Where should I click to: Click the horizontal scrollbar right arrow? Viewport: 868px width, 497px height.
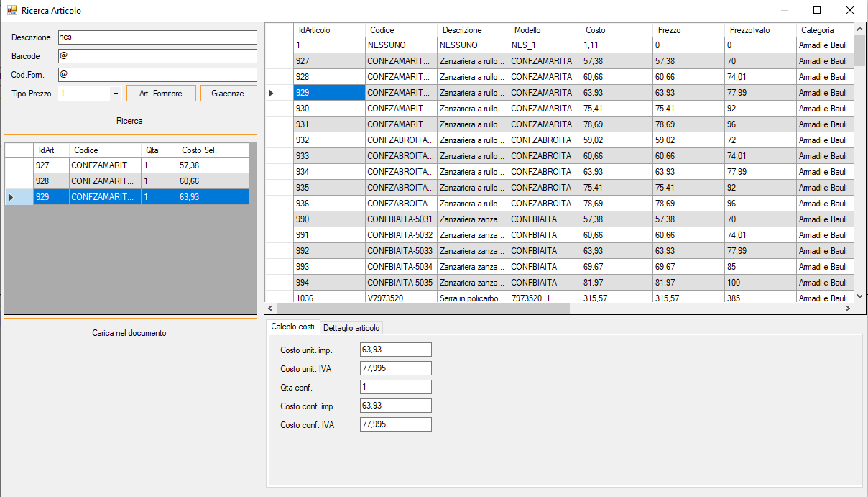pyautogui.click(x=847, y=308)
